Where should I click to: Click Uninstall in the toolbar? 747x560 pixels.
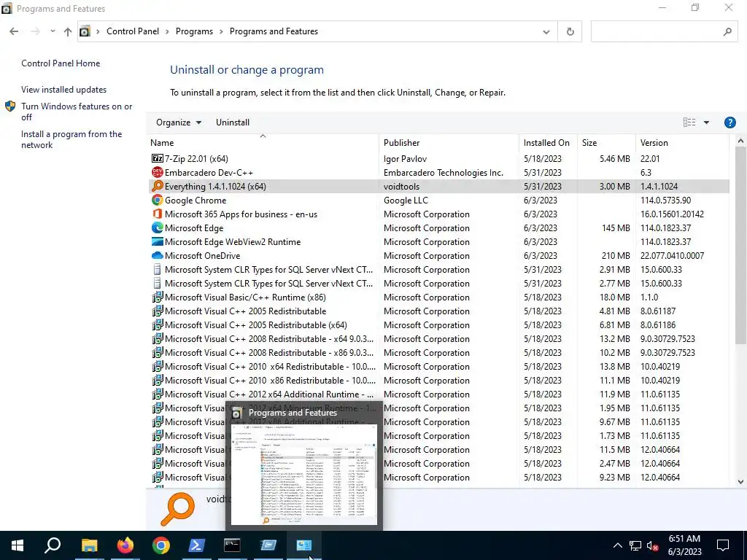pos(233,122)
